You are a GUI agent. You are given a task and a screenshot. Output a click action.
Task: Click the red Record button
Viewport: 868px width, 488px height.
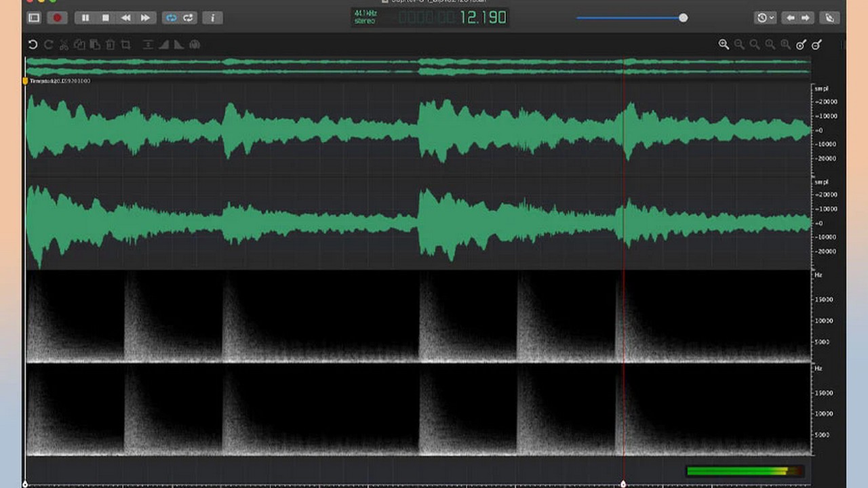click(57, 18)
